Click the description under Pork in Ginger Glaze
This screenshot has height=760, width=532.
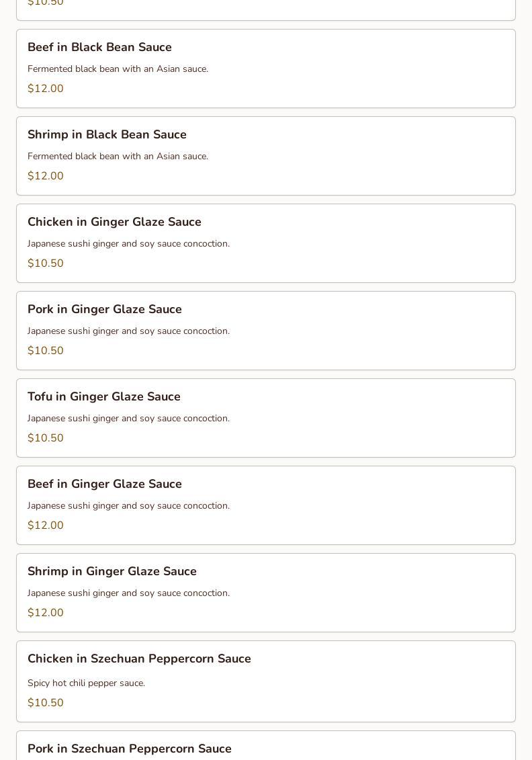pos(128,331)
